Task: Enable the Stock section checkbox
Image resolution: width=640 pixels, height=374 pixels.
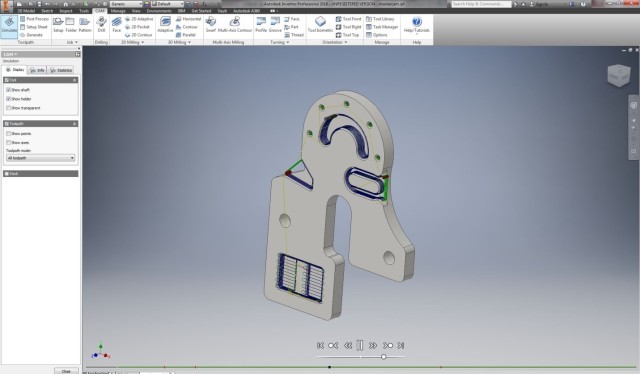Action: coord(7,174)
